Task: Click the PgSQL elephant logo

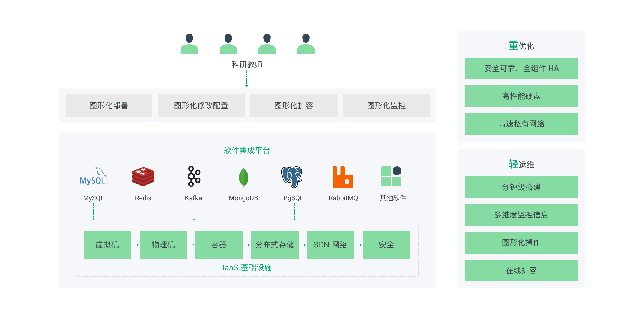Action: tap(292, 177)
